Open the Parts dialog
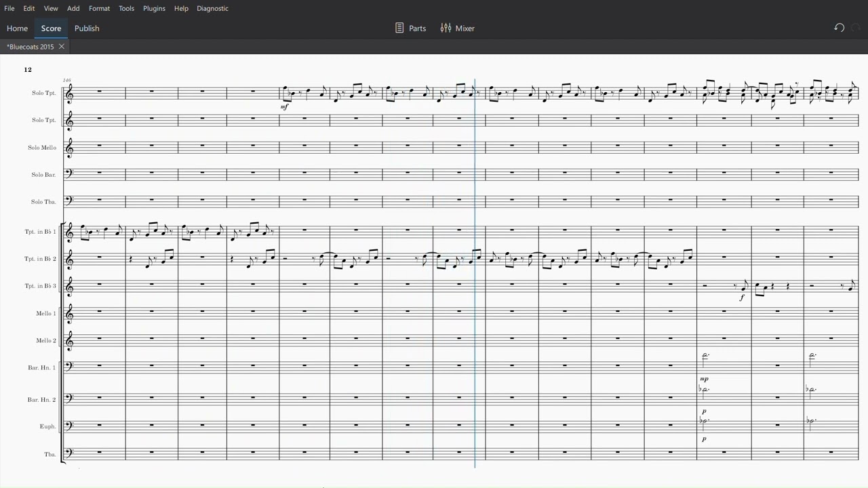This screenshot has height=488, width=868. [410, 28]
